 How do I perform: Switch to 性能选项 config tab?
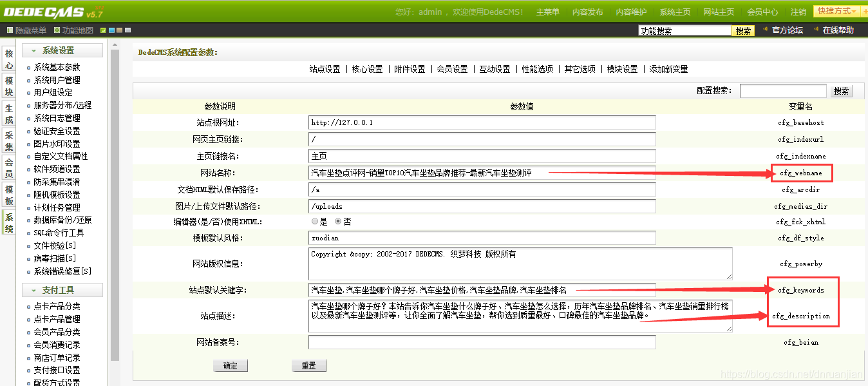pos(537,69)
